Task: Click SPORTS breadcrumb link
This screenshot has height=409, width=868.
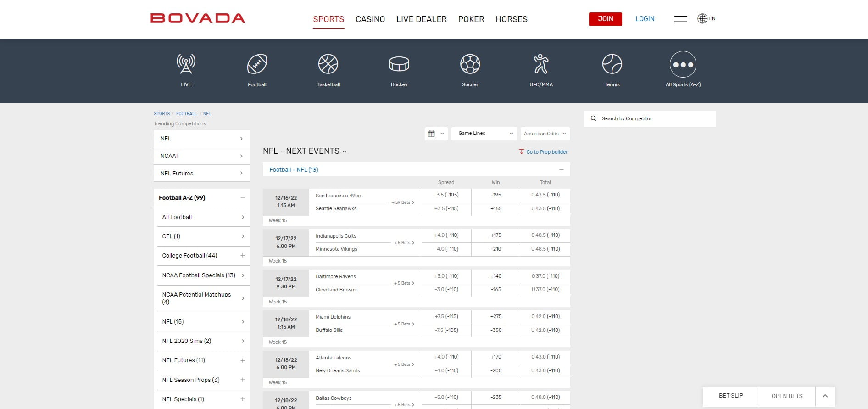Action: (x=162, y=113)
